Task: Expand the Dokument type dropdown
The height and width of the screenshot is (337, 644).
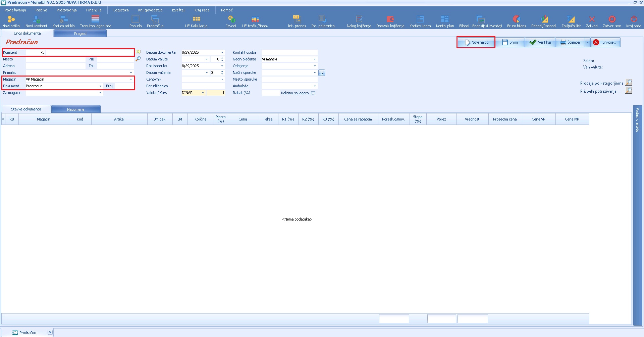Action: pyautogui.click(x=100, y=86)
